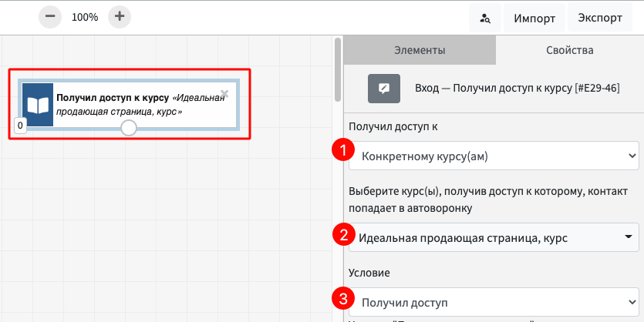Image resolution: width=644 pixels, height=322 pixels.
Task: Click the canvas vertical scrollbar
Action: [337, 71]
